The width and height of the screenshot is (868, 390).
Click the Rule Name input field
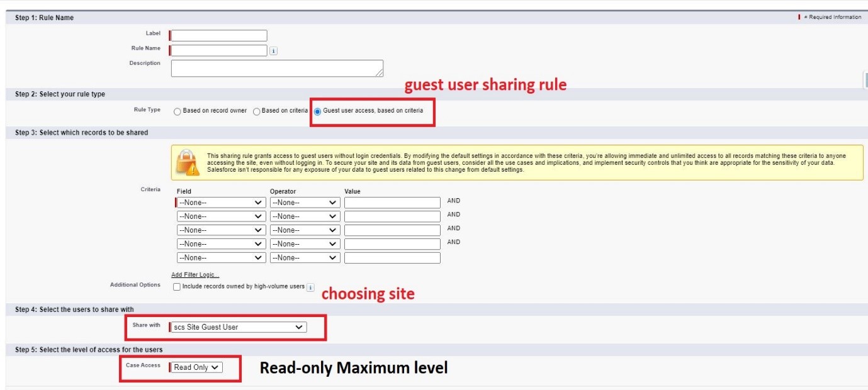pyautogui.click(x=220, y=49)
